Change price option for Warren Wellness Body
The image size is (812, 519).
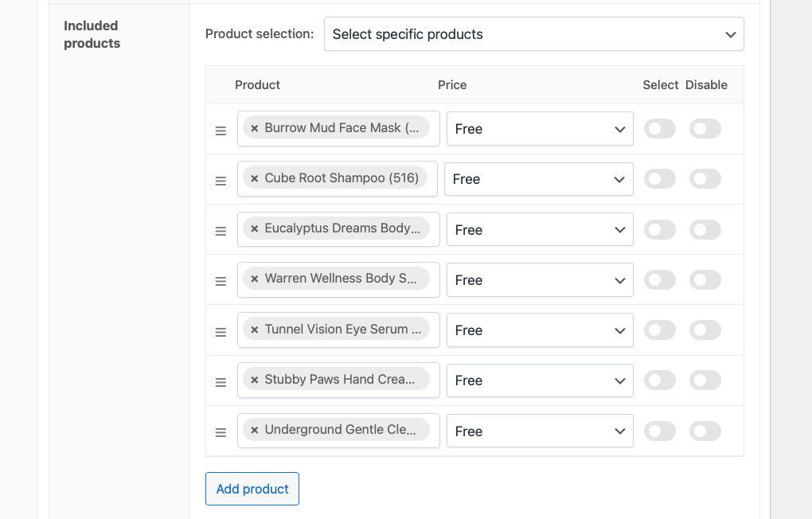point(540,279)
